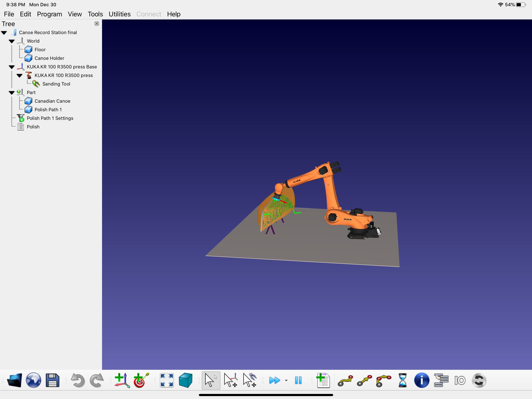
Task: Click the Part frame icon
Action: [21, 92]
